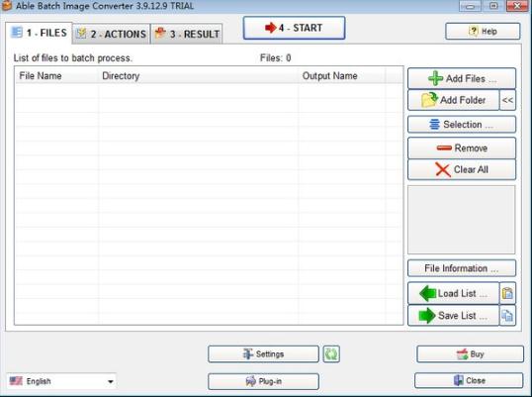Maximize the application window
This screenshot has width=532, height=397.
493,6
